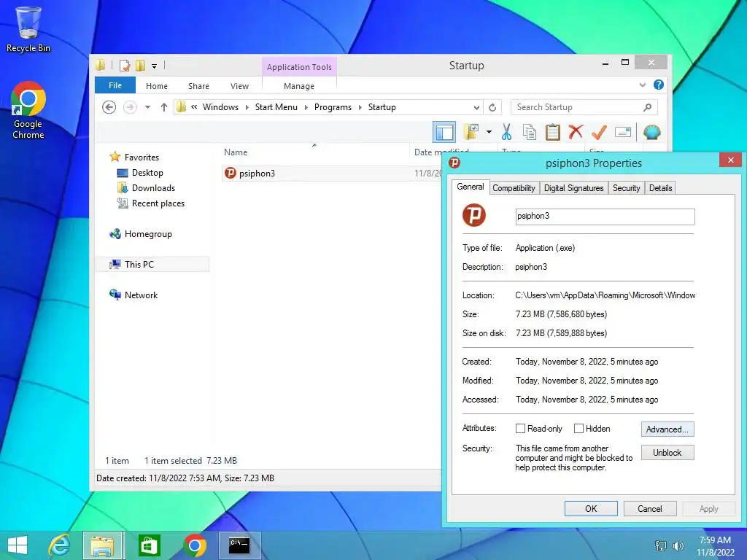Click the red X Delete icon

pos(576,131)
